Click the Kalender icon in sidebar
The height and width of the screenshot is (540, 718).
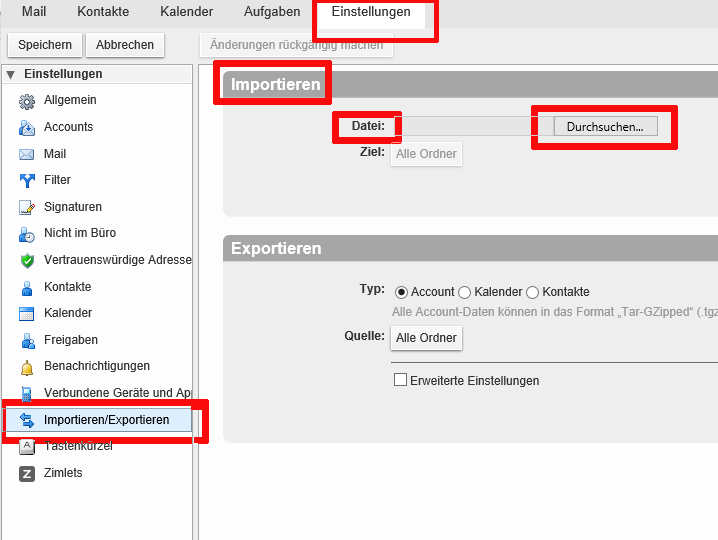point(27,314)
